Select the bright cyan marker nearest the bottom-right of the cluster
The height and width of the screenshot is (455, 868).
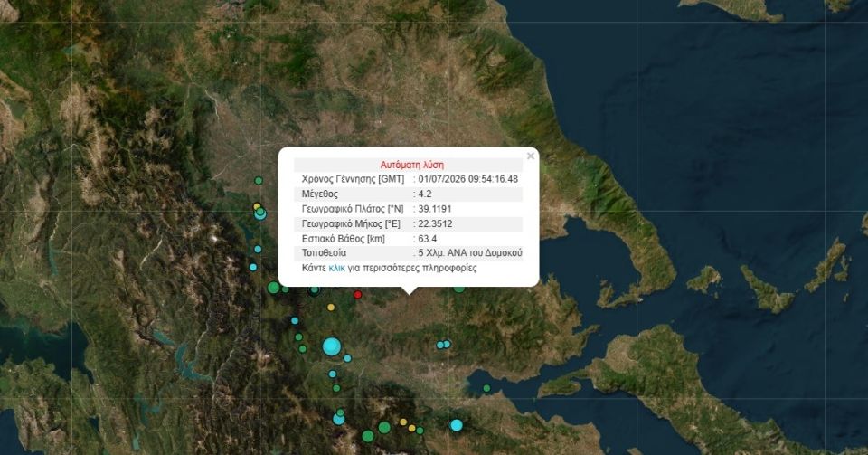point(456,425)
